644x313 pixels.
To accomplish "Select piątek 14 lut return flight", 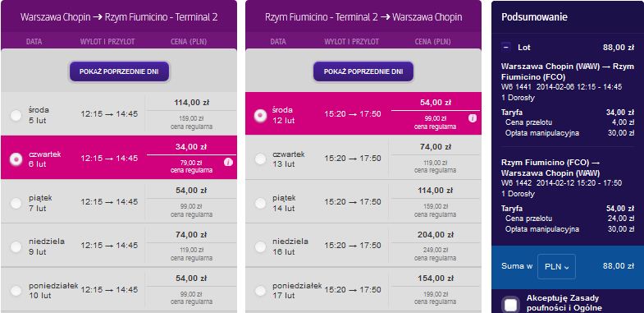I will pyautogui.click(x=260, y=203).
